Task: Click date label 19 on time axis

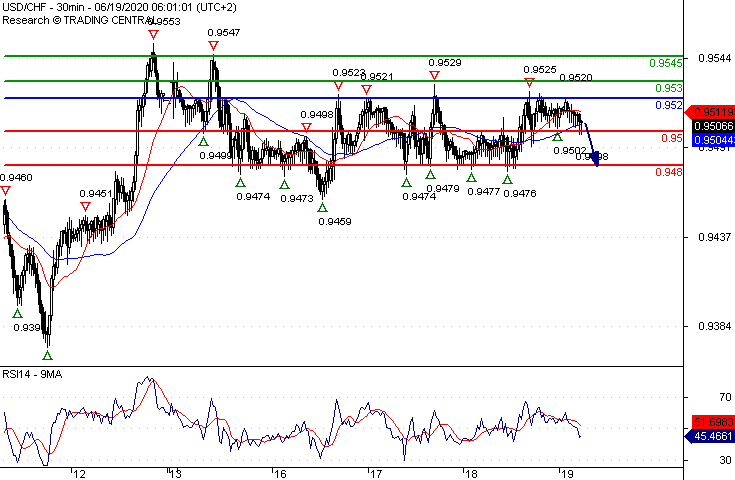Action: coord(567,474)
